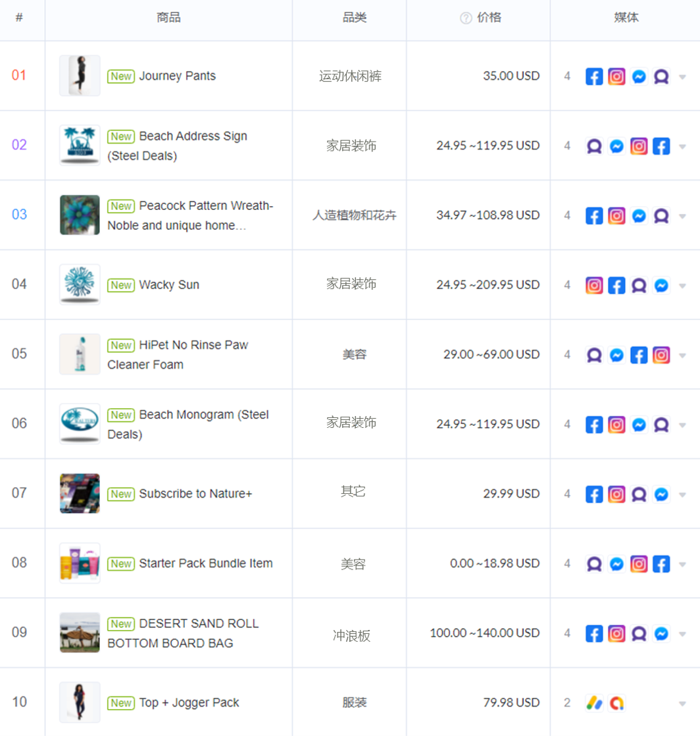Viewport: 700px width, 736px height.
Task: Click the Google Ads icon for Top + Jogger Pack
Action: point(594,702)
